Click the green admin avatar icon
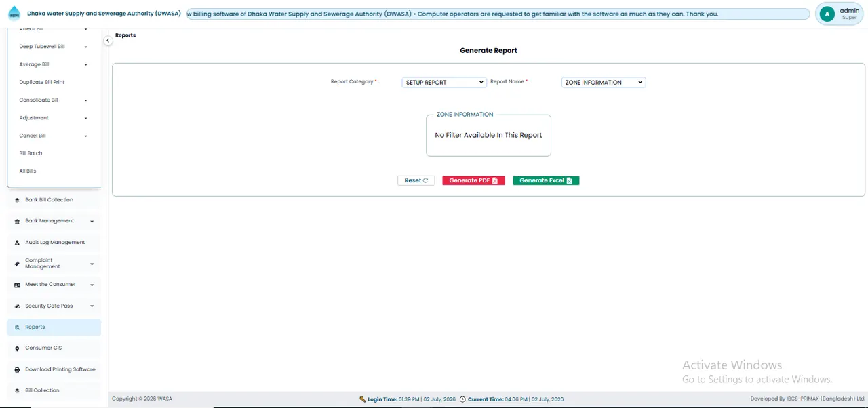 827,14
